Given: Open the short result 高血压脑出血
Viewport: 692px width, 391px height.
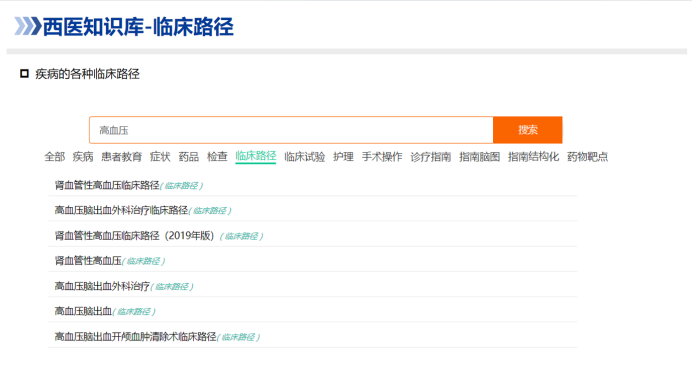Looking at the screenshot, I should (x=83, y=311).
